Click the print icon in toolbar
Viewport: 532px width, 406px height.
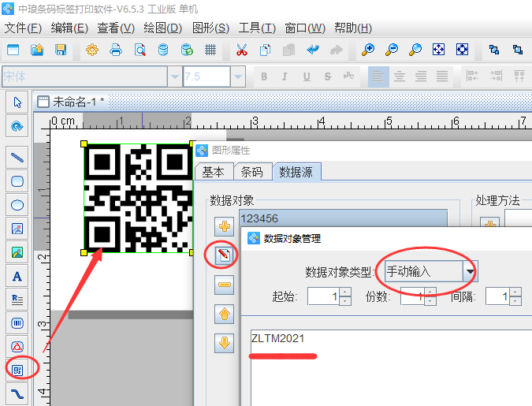point(116,50)
